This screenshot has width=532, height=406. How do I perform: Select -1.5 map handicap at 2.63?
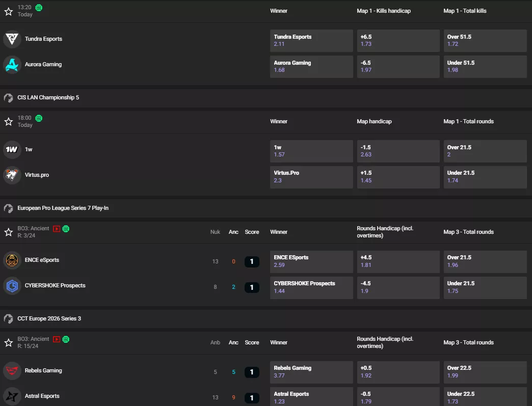point(398,151)
